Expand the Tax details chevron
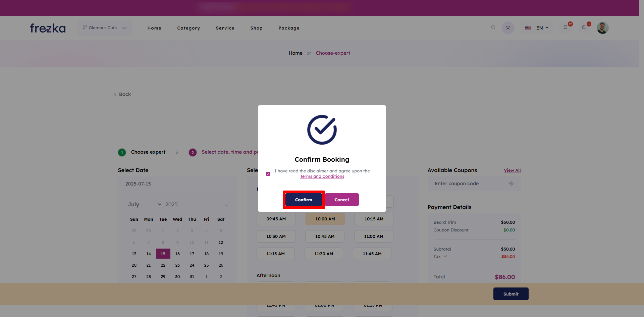 click(445, 256)
